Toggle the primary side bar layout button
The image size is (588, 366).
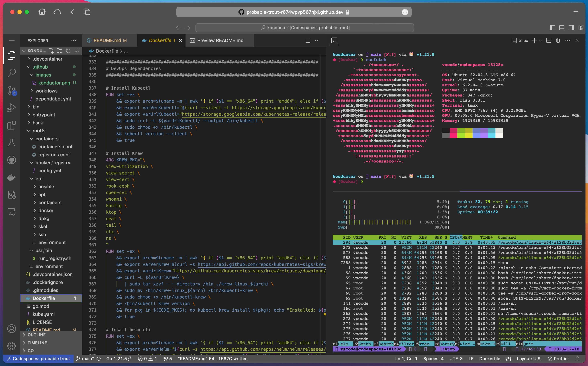[552, 28]
